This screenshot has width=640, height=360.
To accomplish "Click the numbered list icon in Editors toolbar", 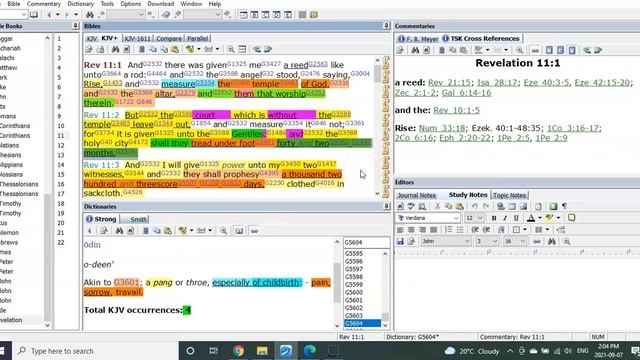I will click(448, 230).
